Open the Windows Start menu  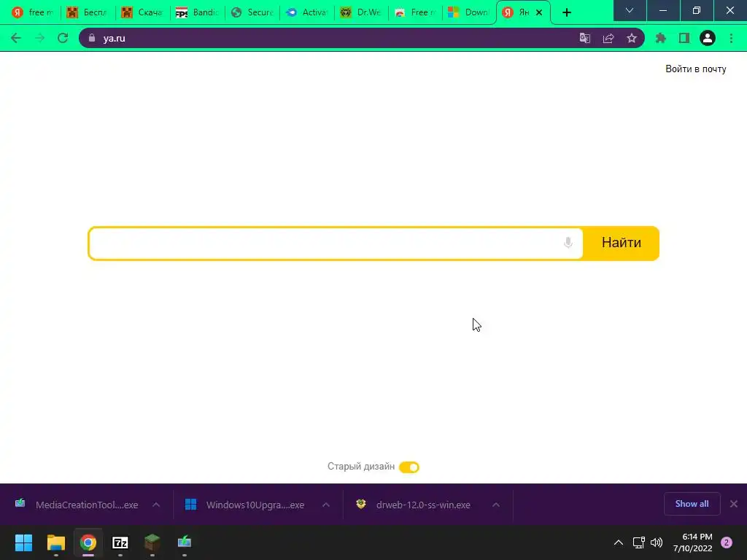[23, 542]
